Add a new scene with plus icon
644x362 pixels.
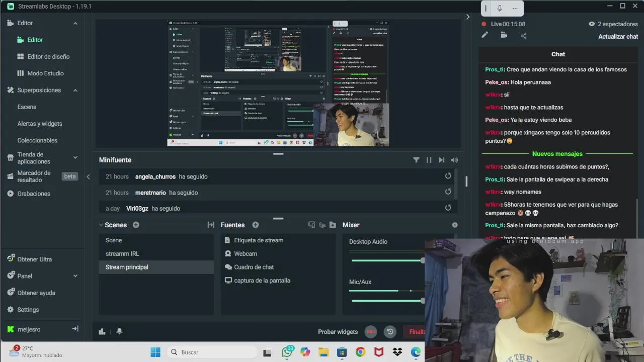[x=136, y=225]
